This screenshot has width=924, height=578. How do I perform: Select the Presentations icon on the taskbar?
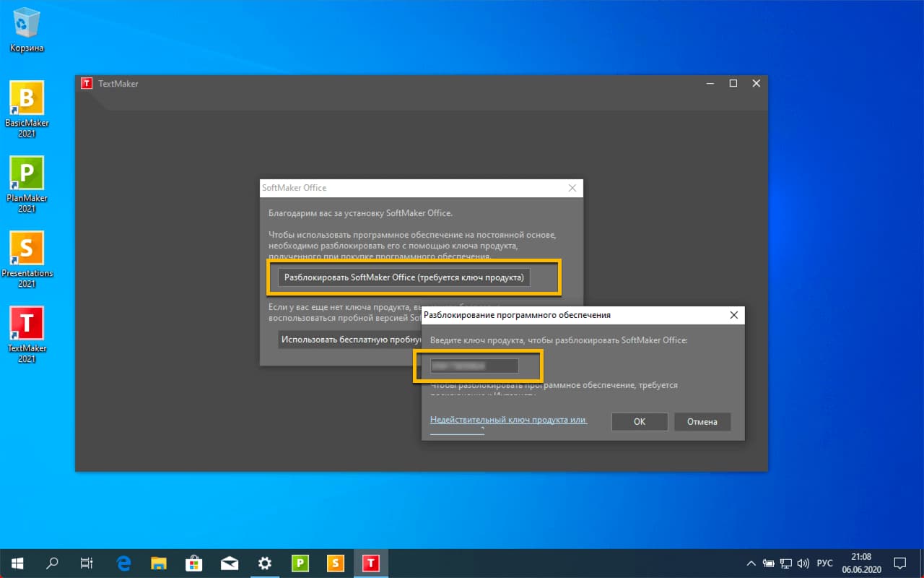(x=335, y=563)
